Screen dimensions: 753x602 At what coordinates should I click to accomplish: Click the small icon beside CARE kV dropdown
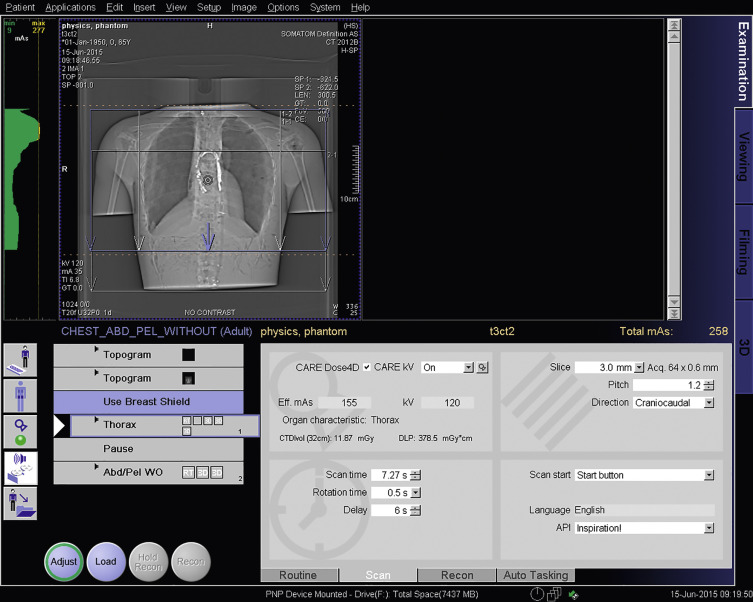click(483, 368)
